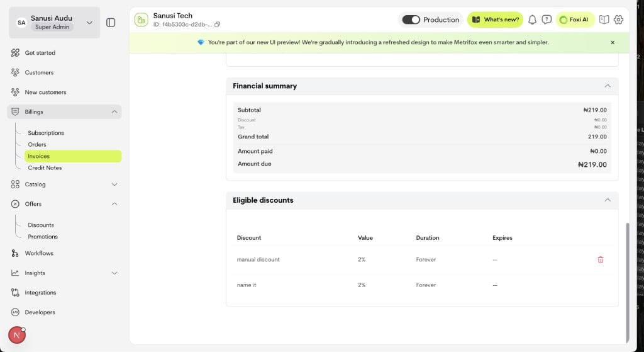Click the red N avatar badge
644x352 pixels.
click(17, 335)
